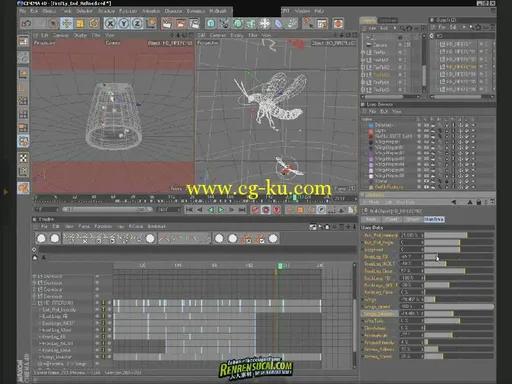Play the animation backwards
Viewport: 512px width, 384px height.
point(211,210)
